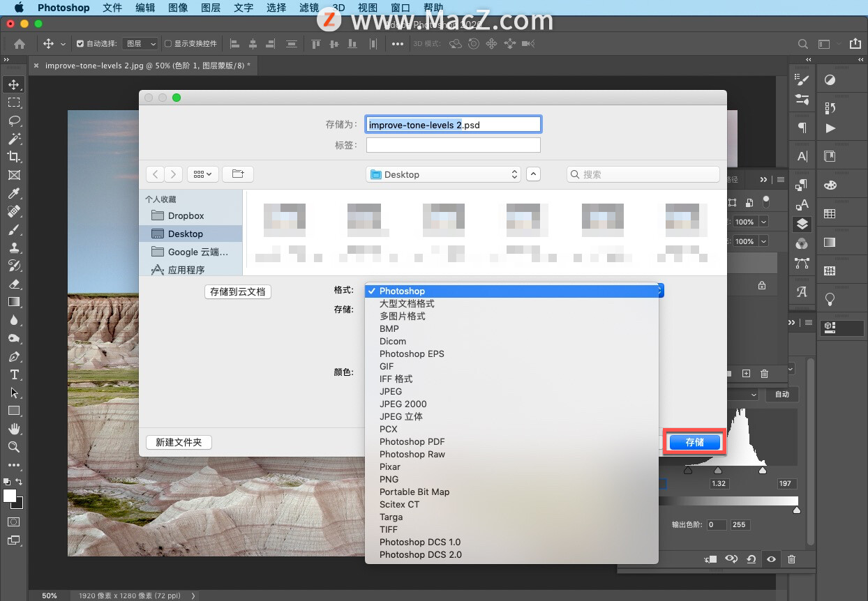Select the Eraser tool
This screenshot has width=868, height=601.
13,284
